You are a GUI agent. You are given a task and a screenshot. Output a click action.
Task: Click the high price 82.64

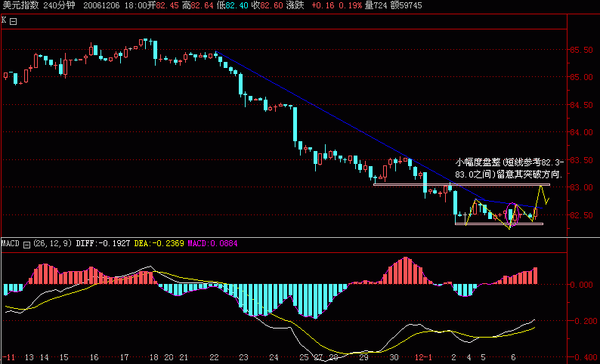(x=201, y=5)
